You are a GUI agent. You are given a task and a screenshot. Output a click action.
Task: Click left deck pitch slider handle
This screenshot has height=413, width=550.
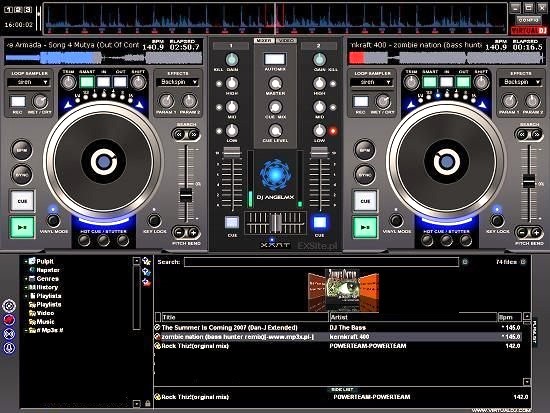(186, 195)
